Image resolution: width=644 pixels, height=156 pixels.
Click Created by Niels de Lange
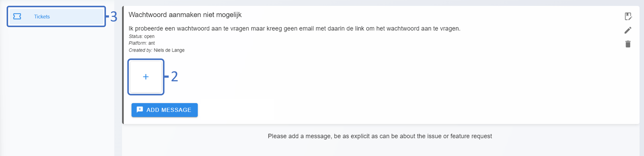tap(157, 50)
